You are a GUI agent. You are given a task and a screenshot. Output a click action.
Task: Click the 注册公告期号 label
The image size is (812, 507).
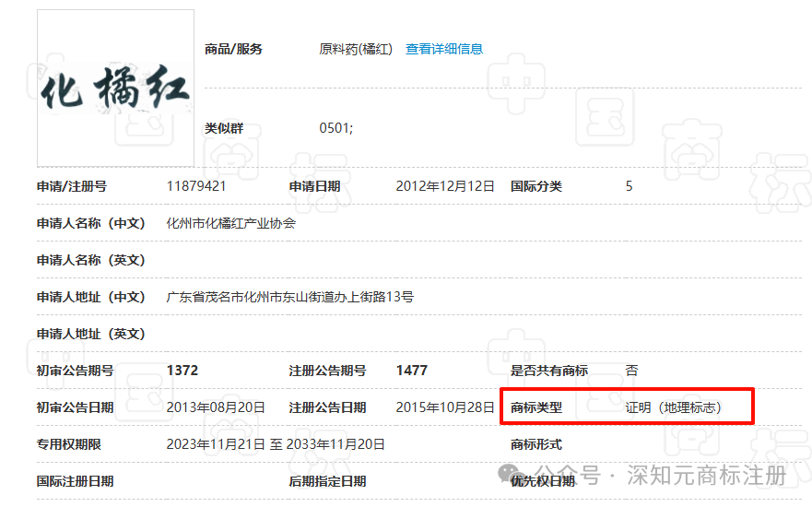(327, 371)
